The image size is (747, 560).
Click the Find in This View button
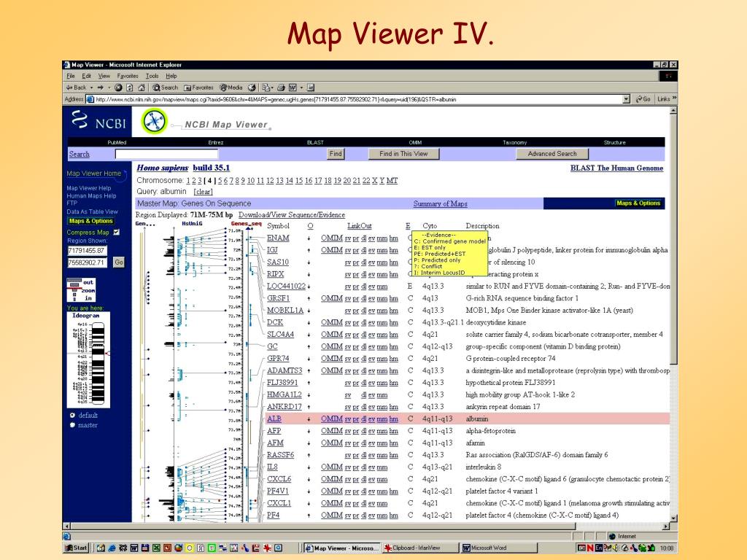403,154
